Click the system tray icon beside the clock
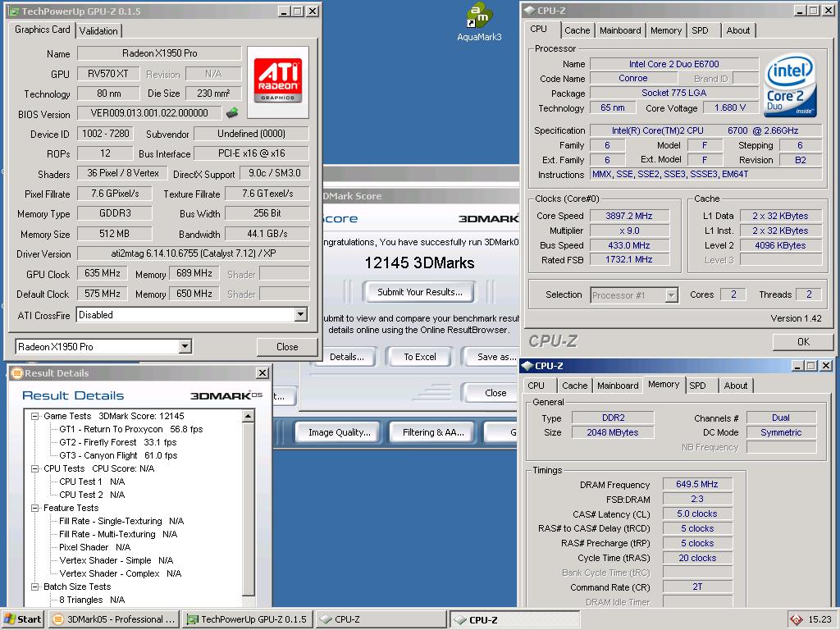Viewport: 840px width, 630px height. (796, 620)
